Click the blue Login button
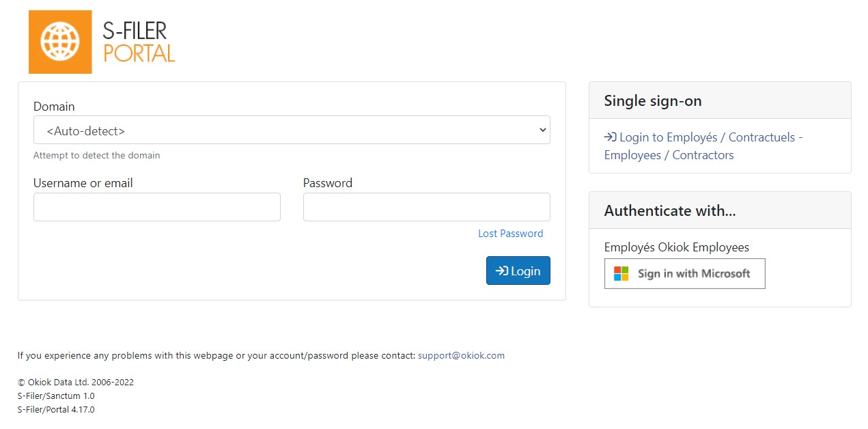Image resolution: width=868 pixels, height=429 pixels. [x=518, y=271]
